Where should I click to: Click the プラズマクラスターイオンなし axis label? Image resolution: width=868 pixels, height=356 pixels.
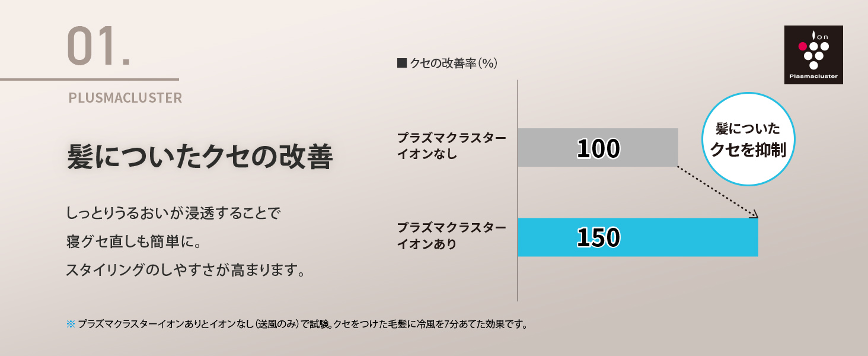[x=452, y=146]
